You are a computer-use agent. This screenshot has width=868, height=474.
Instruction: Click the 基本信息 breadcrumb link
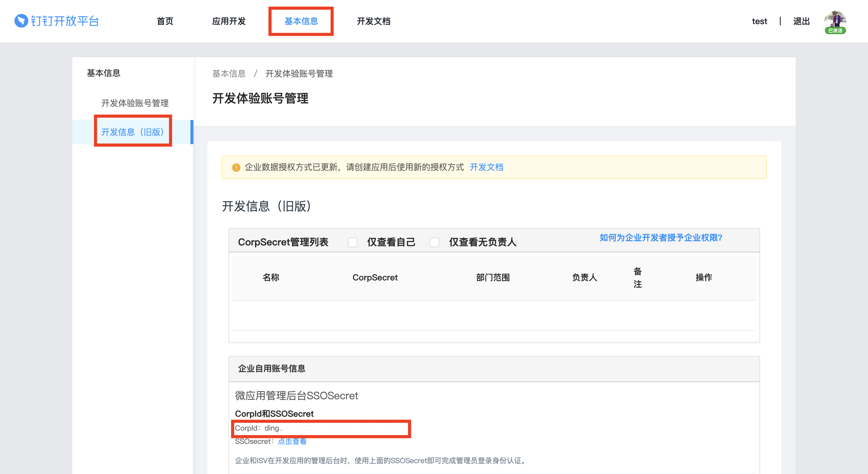click(x=229, y=74)
